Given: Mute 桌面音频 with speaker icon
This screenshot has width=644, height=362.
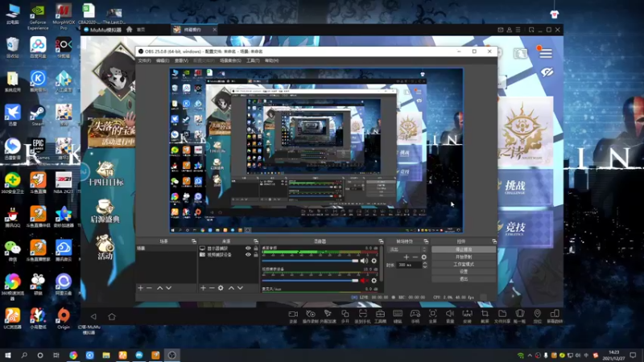Looking at the screenshot, I should pyautogui.click(x=364, y=261).
